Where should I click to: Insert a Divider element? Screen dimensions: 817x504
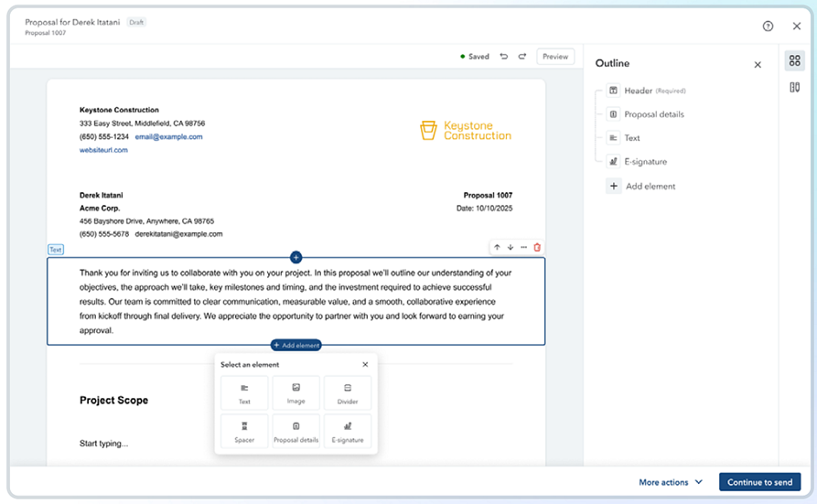(348, 392)
